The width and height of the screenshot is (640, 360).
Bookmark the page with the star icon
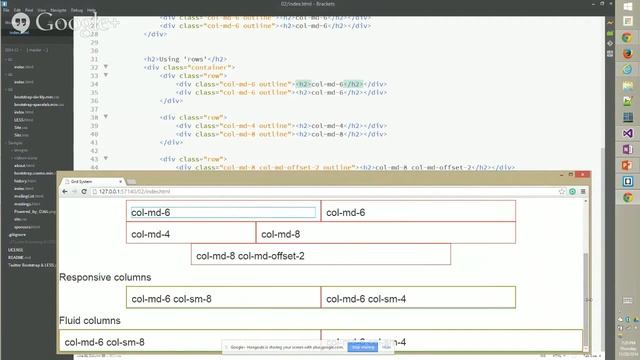[x=562, y=191]
